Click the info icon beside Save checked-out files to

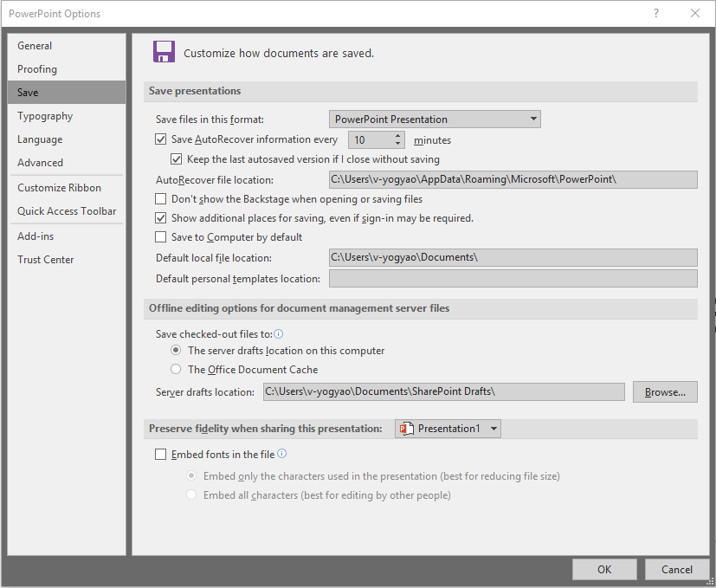tap(279, 334)
